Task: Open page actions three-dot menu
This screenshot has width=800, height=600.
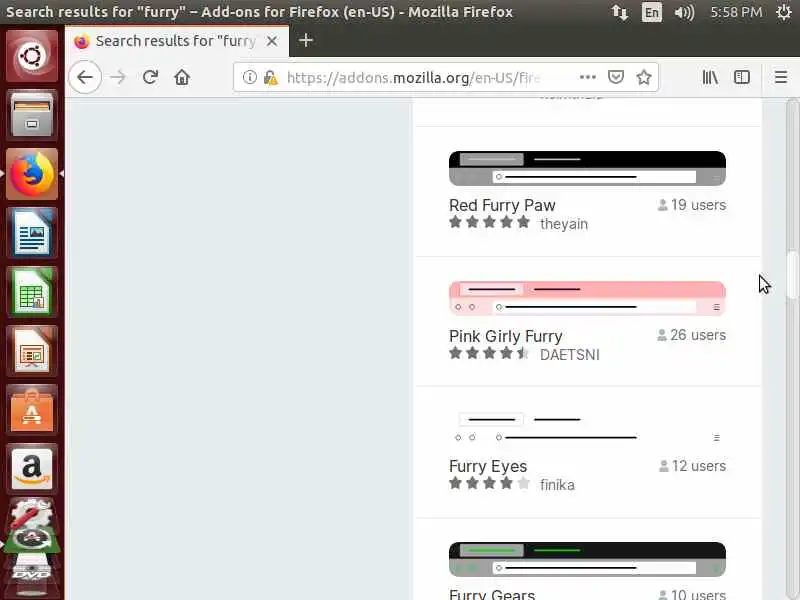Action: 588,77
